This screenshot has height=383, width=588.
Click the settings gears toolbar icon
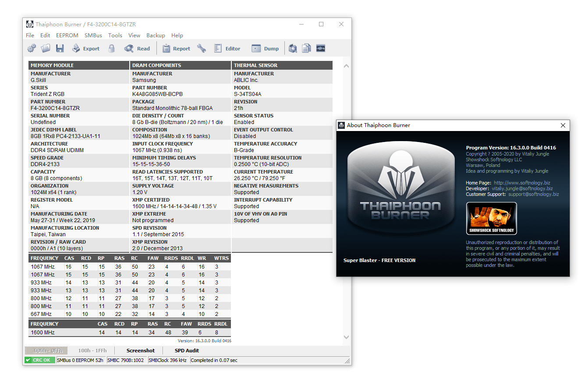pyautogui.click(x=32, y=49)
